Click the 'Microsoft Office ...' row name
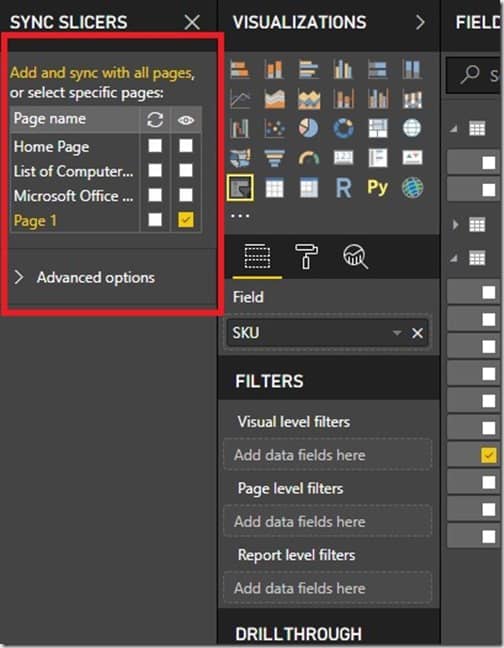Image resolution: width=504 pixels, height=648 pixels. (x=74, y=196)
